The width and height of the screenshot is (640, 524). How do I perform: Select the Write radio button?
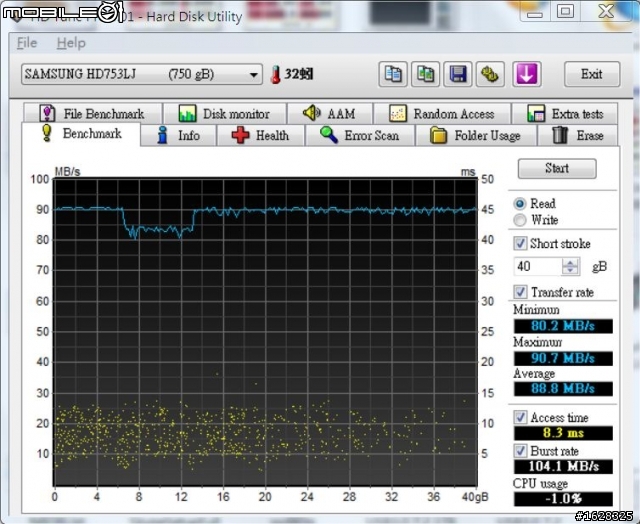[520, 220]
